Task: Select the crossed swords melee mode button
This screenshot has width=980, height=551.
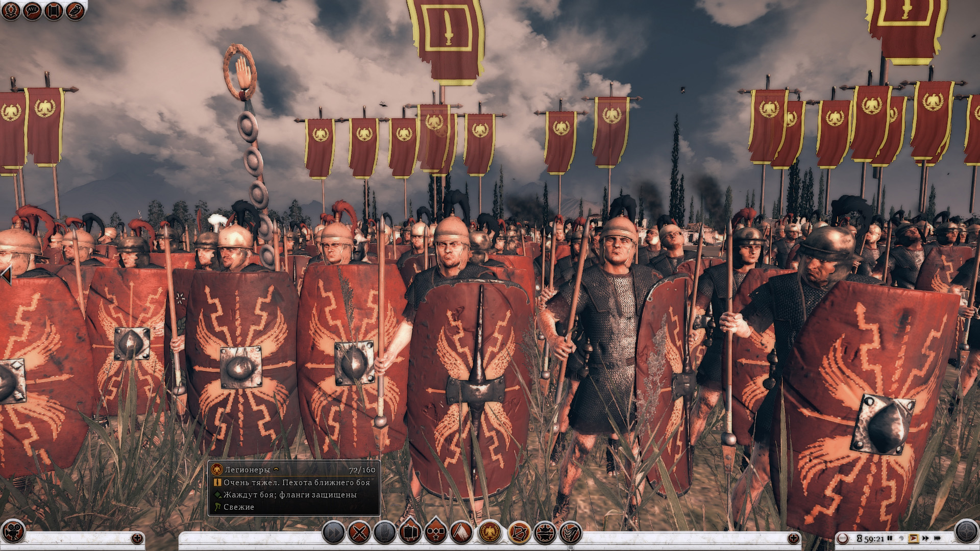Action: 359,533
